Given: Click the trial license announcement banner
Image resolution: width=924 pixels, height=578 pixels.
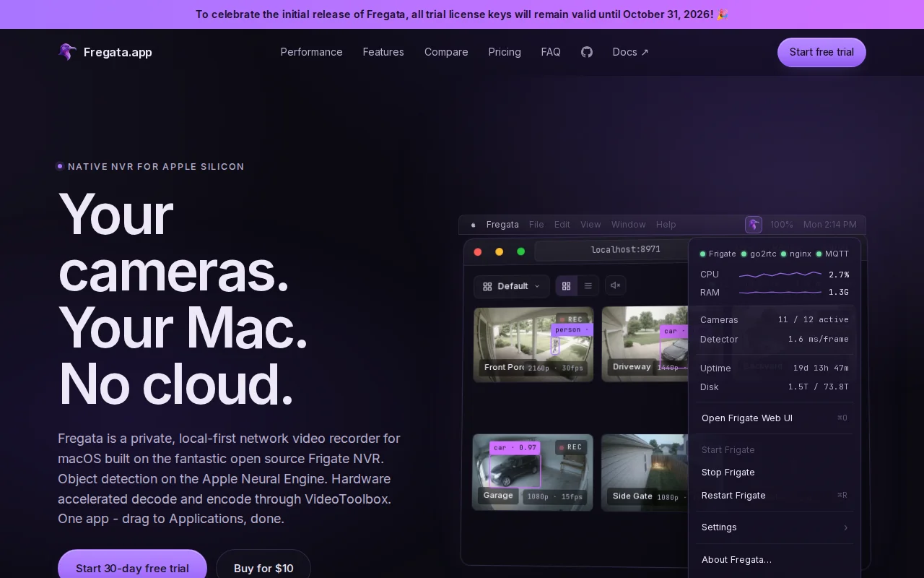Looking at the screenshot, I should (x=462, y=14).
